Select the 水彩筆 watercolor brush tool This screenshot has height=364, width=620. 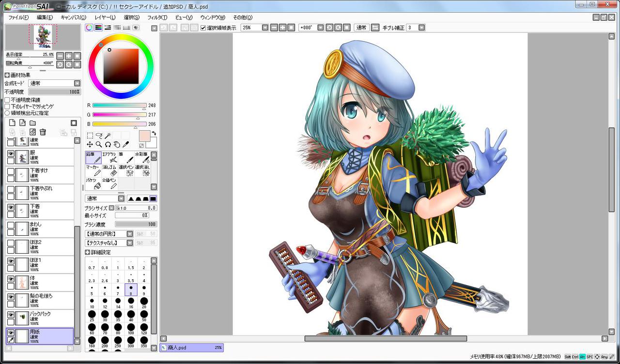pos(142,157)
